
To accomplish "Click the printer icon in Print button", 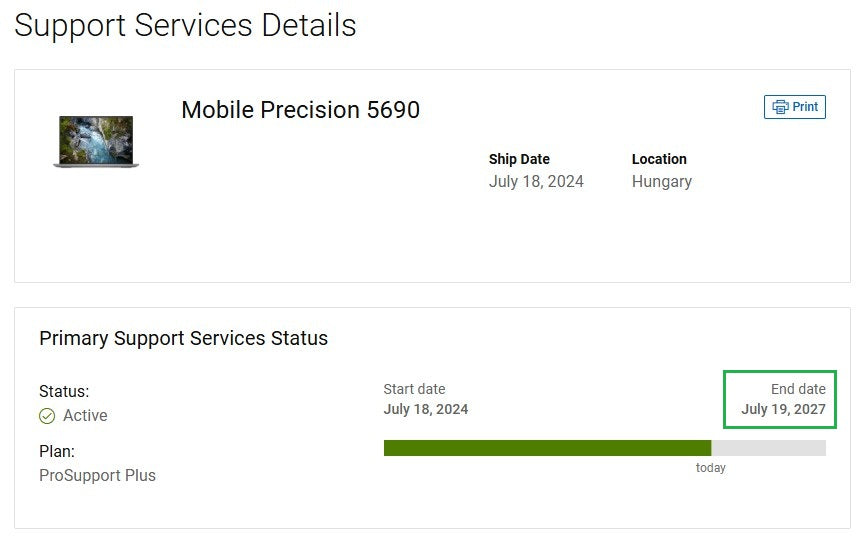I will pos(780,107).
